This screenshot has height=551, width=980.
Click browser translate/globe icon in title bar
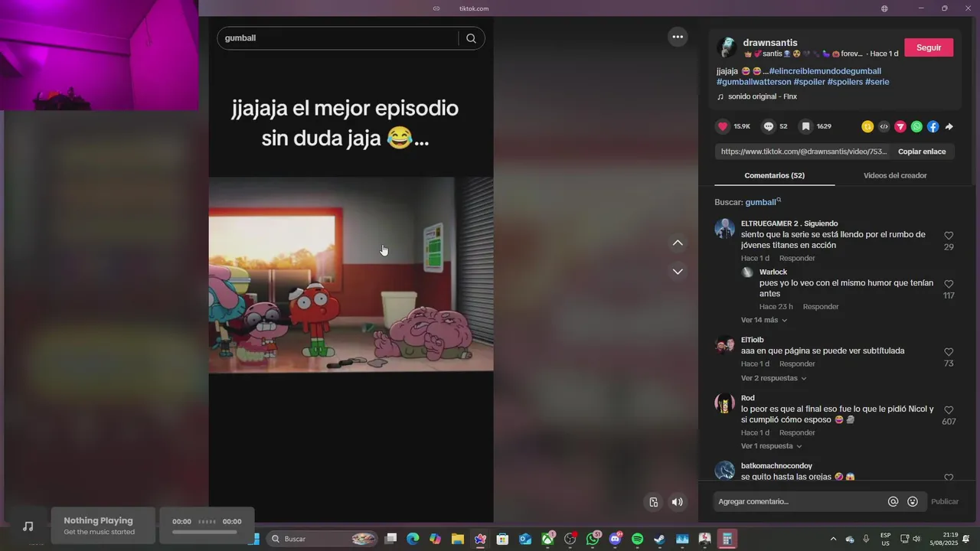click(x=884, y=8)
